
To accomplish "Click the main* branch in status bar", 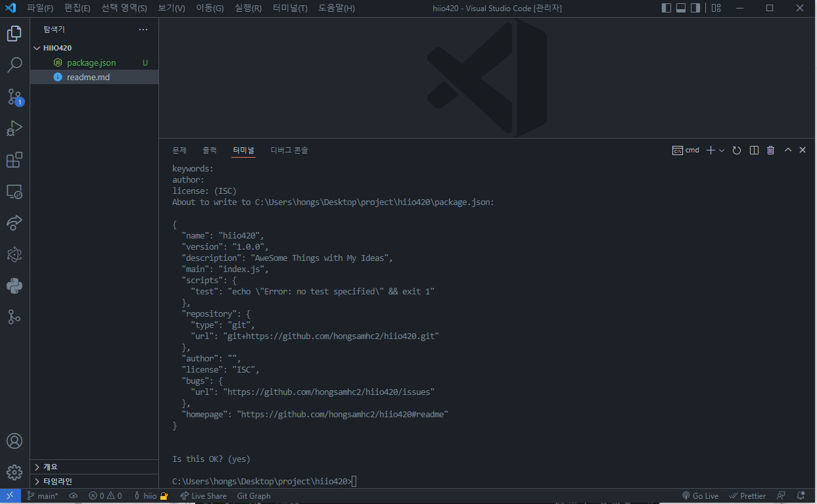I will point(43,496).
